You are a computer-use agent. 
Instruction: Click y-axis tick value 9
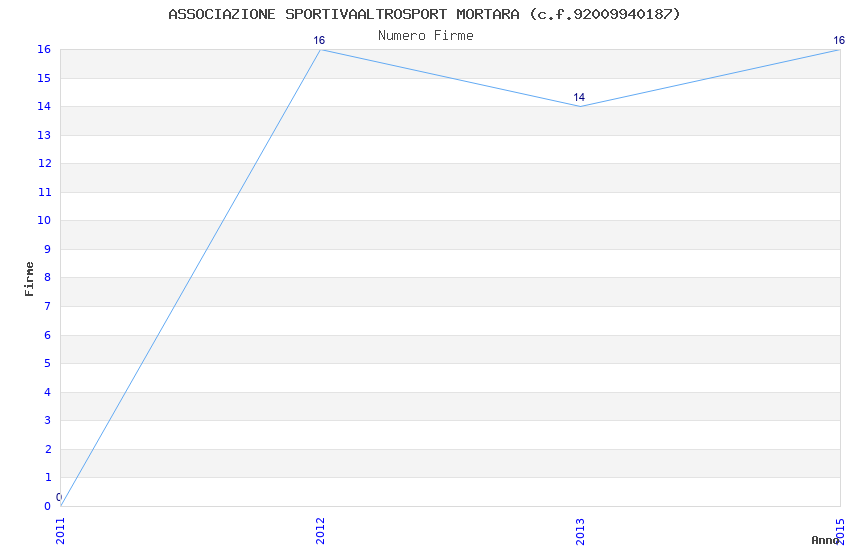tap(48, 249)
